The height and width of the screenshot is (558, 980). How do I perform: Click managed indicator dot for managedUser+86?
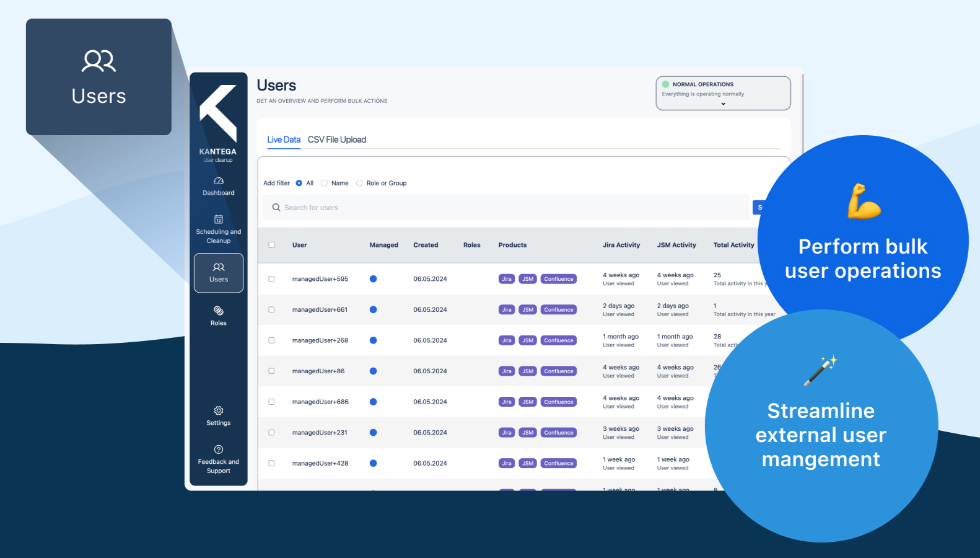374,371
